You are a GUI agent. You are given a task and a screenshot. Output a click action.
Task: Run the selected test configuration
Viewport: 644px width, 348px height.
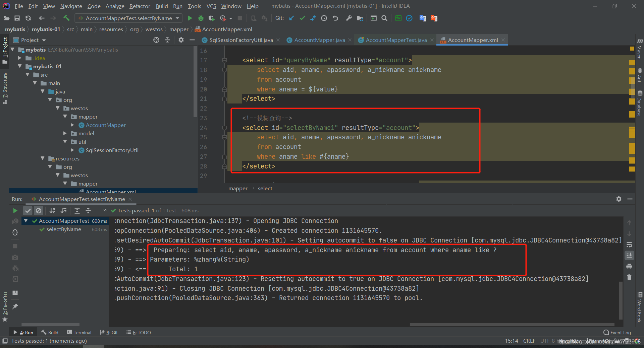coord(190,18)
